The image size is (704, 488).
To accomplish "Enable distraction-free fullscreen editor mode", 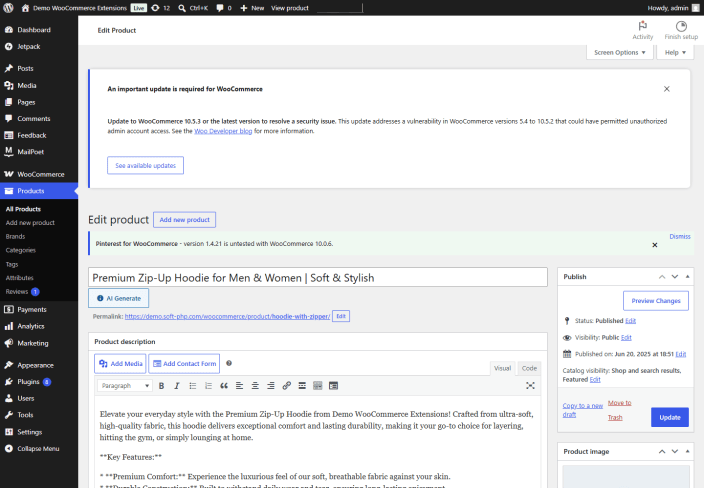I will (530, 386).
